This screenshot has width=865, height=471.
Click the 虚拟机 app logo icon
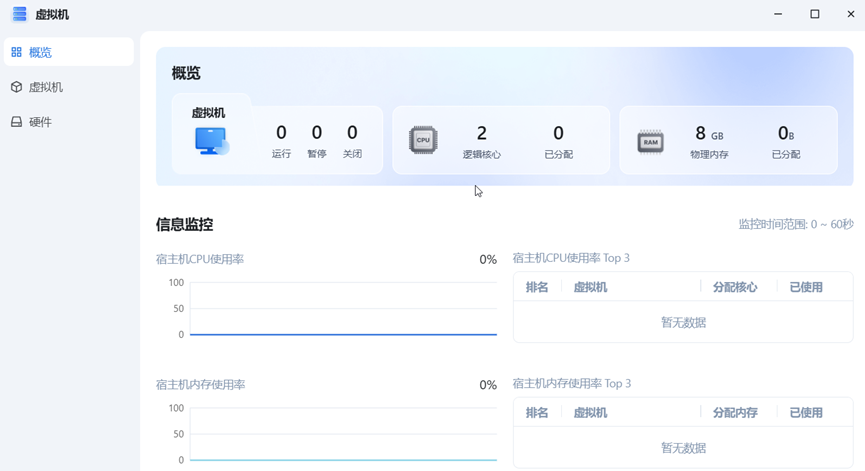19,14
